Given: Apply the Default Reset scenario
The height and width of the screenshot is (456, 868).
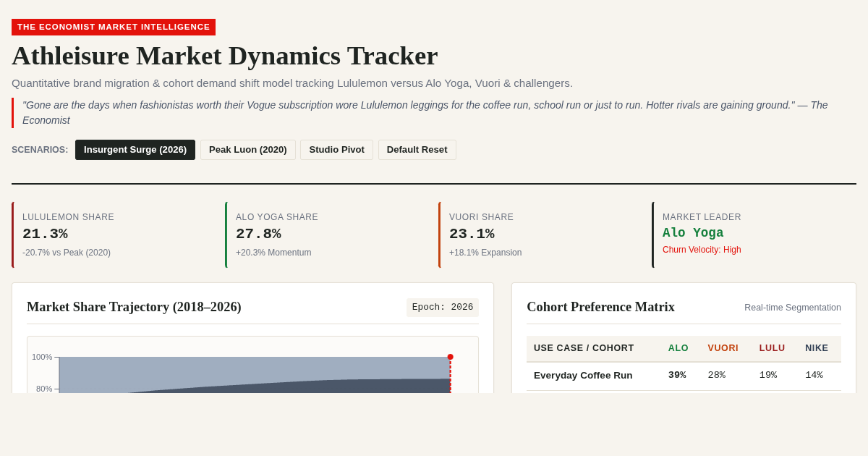Looking at the screenshot, I should coord(417,150).
